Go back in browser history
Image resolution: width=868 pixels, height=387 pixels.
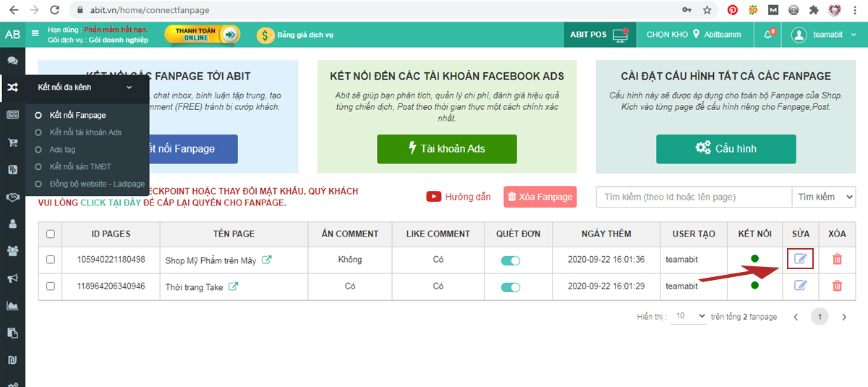[x=13, y=10]
